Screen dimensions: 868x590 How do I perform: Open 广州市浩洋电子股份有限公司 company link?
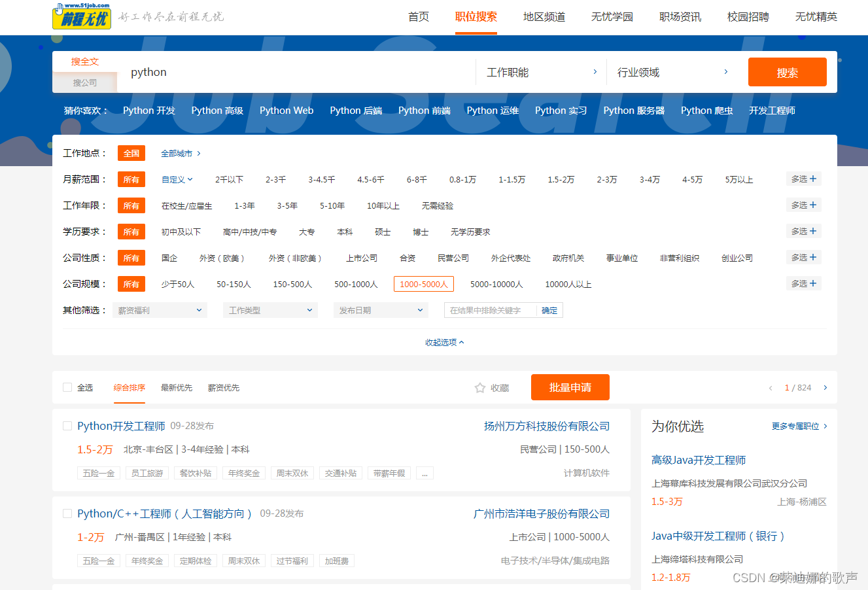[542, 513]
